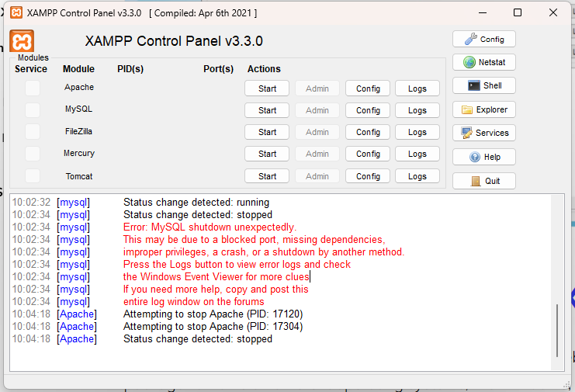Image resolution: width=575 pixels, height=392 pixels.
Task: Click the disabled Tomcat Admin button
Action: tap(317, 176)
